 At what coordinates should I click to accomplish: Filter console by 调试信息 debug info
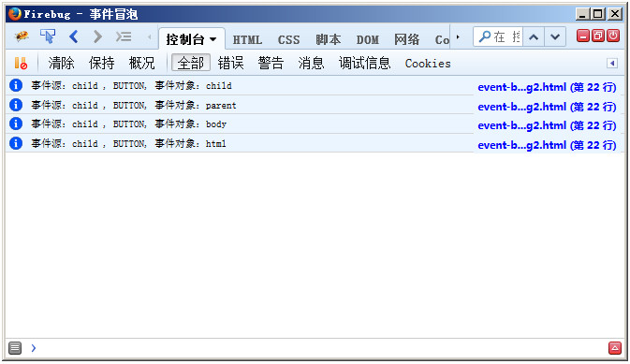[364, 63]
